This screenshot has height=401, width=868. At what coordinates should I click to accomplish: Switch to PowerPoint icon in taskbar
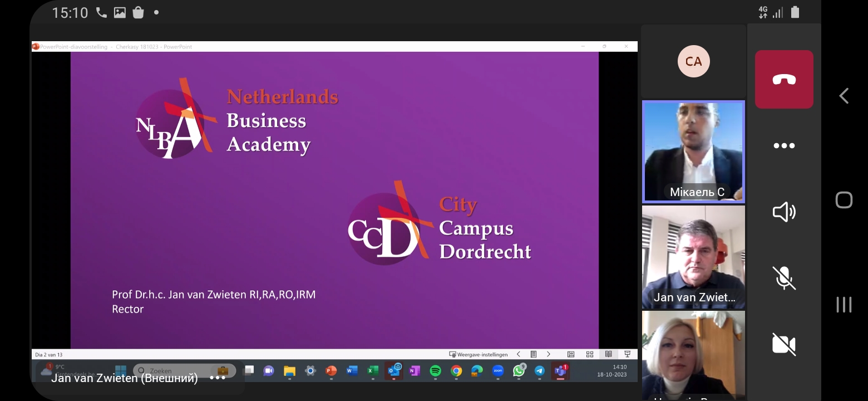332,370
